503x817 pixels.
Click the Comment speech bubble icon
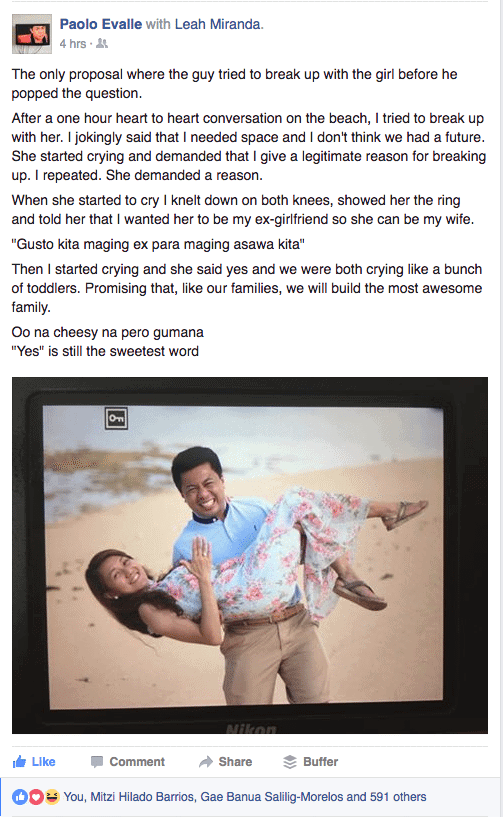(x=97, y=762)
